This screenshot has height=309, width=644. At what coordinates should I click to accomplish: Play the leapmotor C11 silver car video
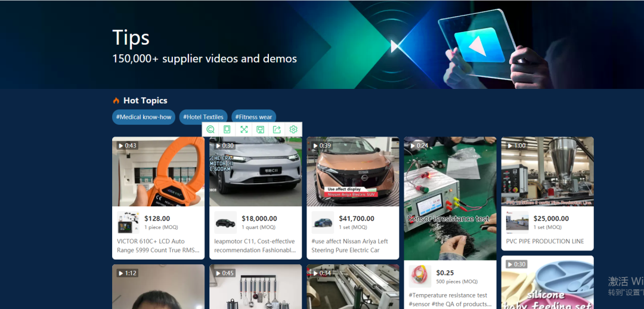pyautogui.click(x=255, y=171)
